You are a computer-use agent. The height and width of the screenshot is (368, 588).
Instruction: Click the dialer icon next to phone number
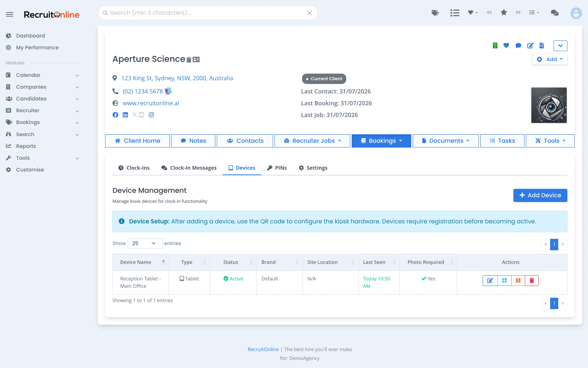[x=168, y=91]
